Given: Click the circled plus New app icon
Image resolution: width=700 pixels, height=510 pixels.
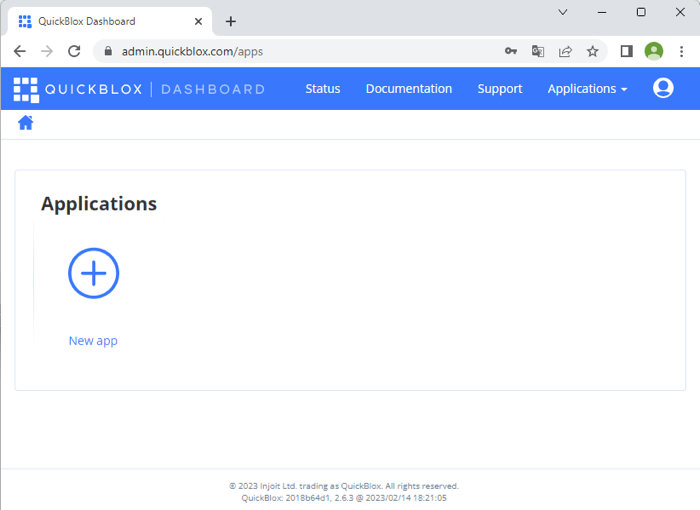Looking at the screenshot, I should coord(93,273).
